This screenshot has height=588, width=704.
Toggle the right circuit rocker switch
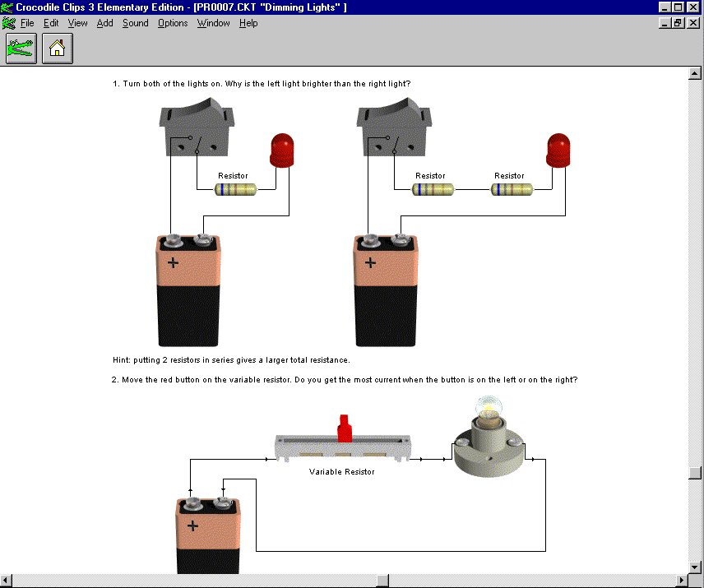[x=394, y=127]
